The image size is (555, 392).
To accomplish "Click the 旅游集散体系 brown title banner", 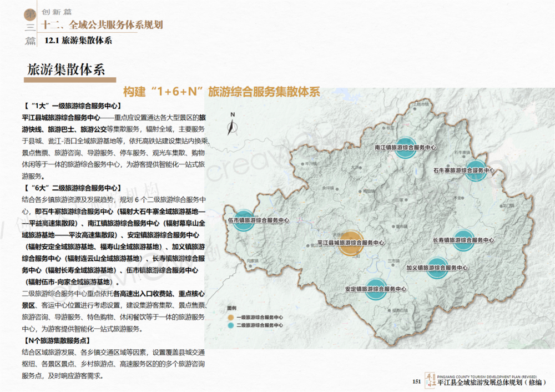I will [x=66, y=70].
